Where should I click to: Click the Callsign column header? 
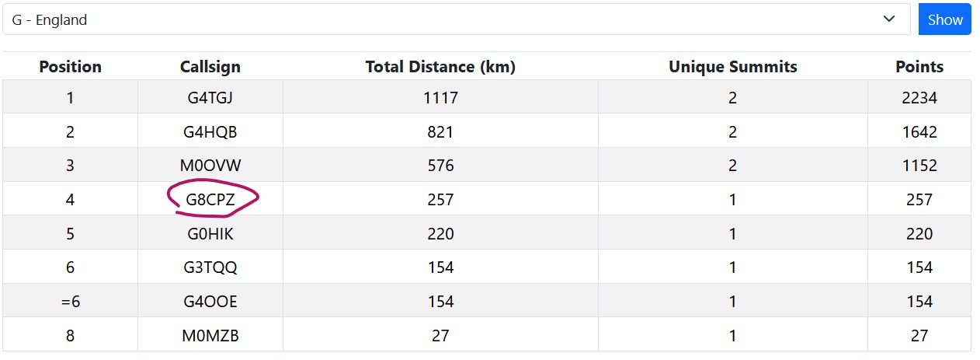210,67
